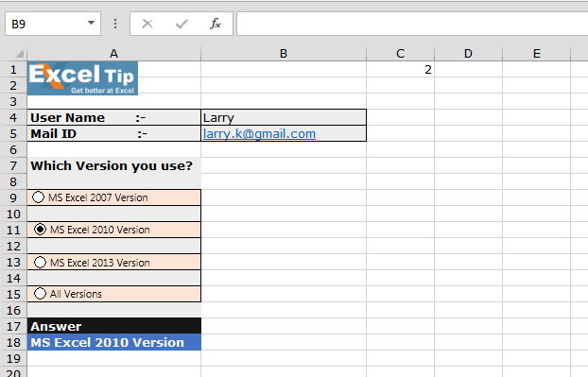Click the formula bar input area
Image resolution: width=588 pixels, height=377 pixels.
412,24
